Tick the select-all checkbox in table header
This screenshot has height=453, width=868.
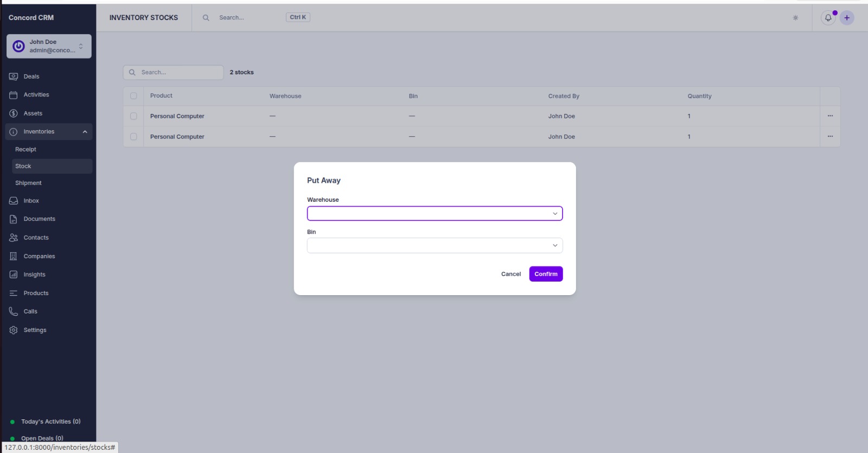133,96
